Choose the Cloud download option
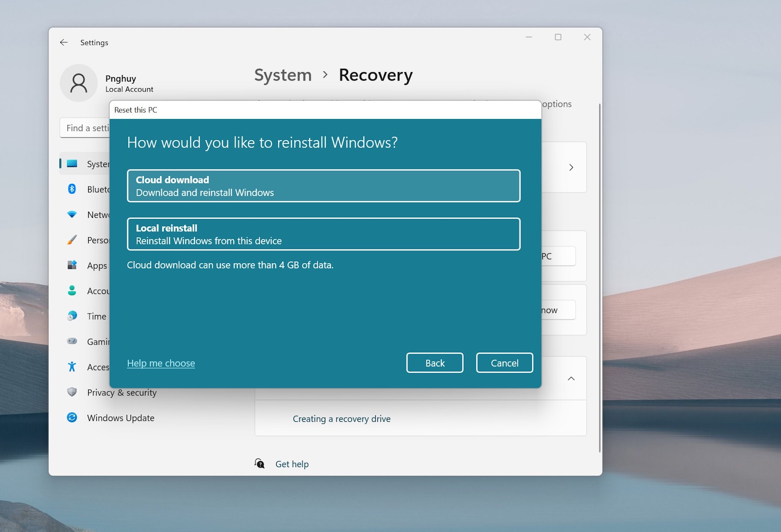Screen dimensions: 781x532 323,186
